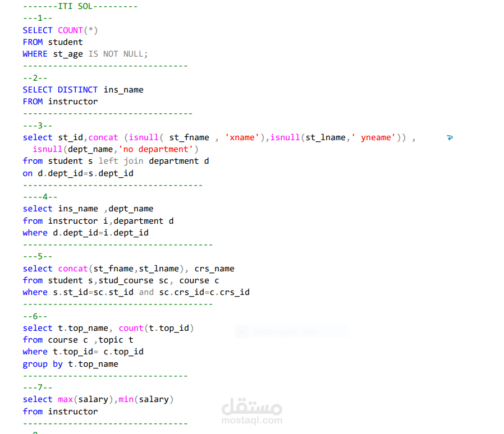
Task: Click the '---5--' comment line
Action: (38, 256)
